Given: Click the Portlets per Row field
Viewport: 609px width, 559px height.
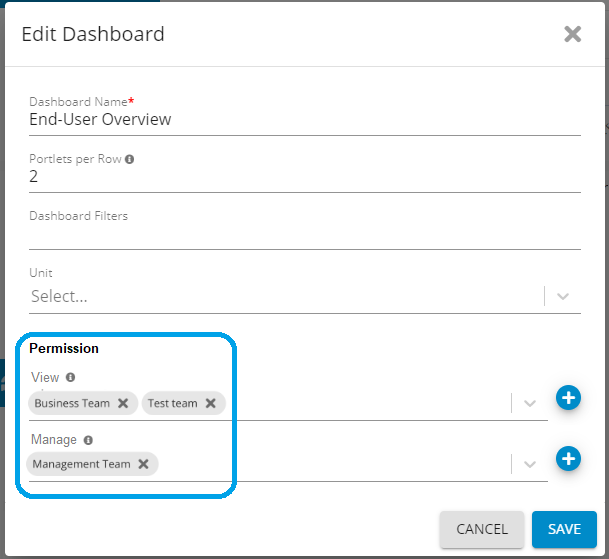Looking at the screenshot, I should click(304, 177).
